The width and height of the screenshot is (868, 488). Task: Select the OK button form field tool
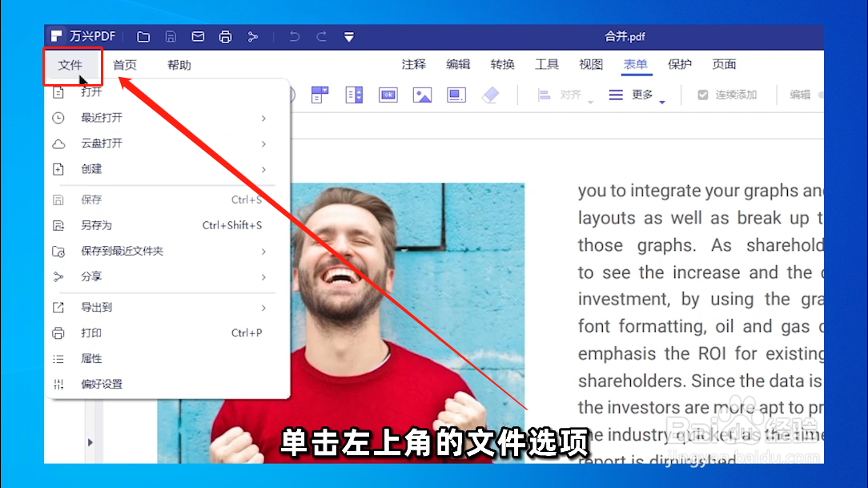click(x=388, y=95)
